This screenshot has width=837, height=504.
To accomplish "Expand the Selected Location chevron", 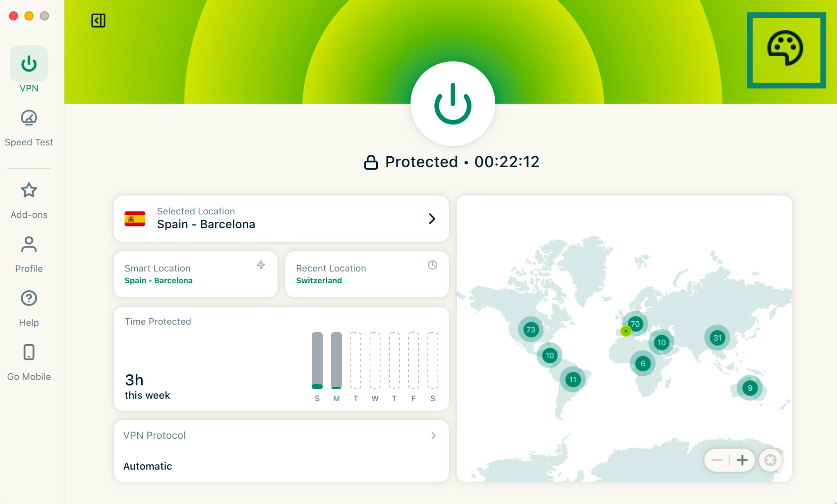I will click(x=432, y=219).
